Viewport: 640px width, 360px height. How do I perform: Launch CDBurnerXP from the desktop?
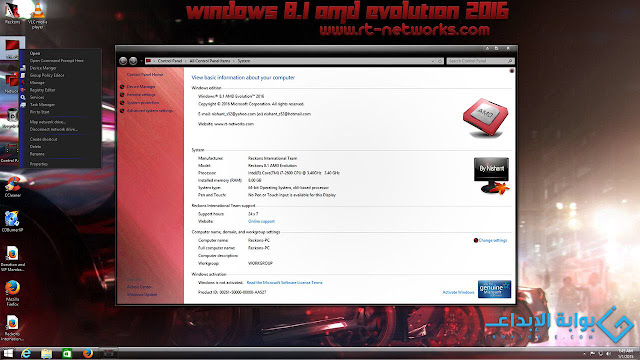pos(13,222)
